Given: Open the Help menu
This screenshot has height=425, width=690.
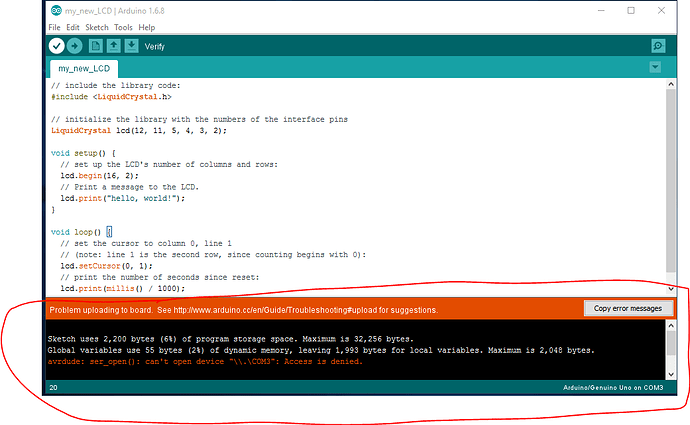Looking at the screenshot, I should coord(147,27).
